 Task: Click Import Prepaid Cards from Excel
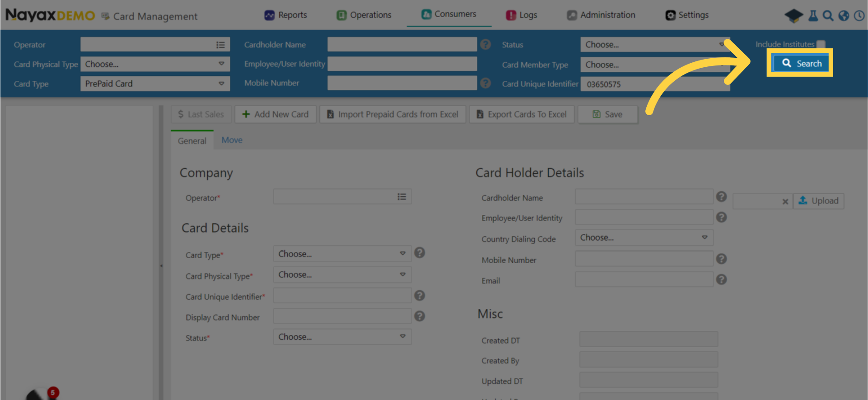392,114
